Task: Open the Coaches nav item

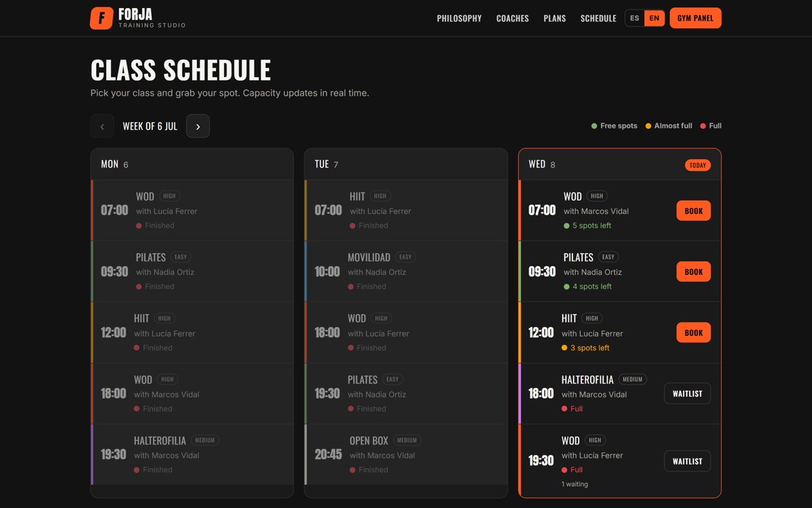Action: click(512, 18)
